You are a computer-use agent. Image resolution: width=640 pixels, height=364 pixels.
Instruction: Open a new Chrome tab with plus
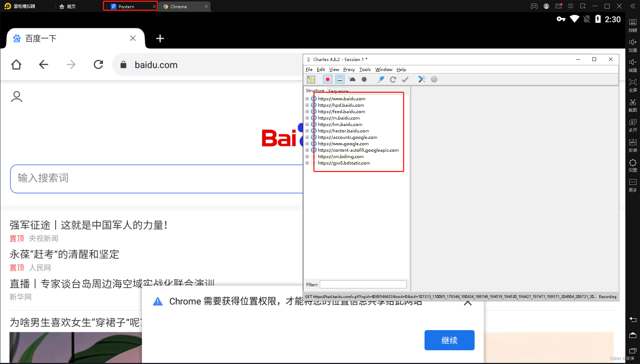(160, 39)
